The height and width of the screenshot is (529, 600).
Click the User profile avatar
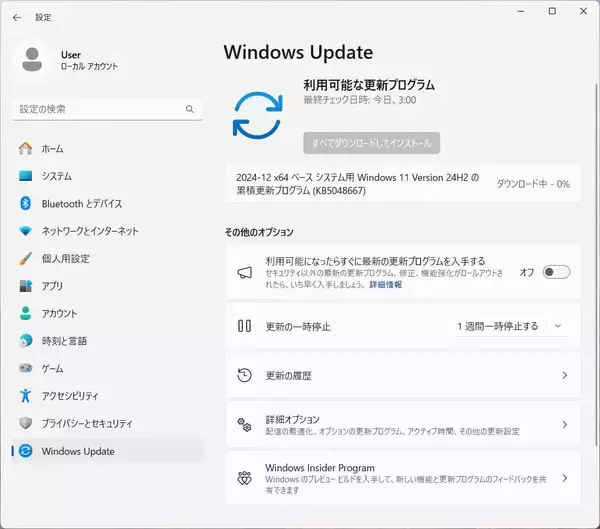click(32, 60)
